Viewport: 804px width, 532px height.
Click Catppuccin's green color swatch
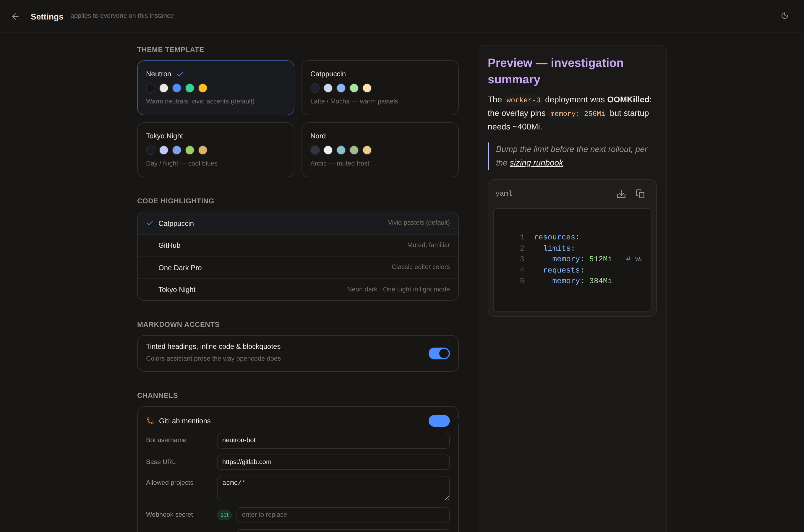tap(354, 88)
